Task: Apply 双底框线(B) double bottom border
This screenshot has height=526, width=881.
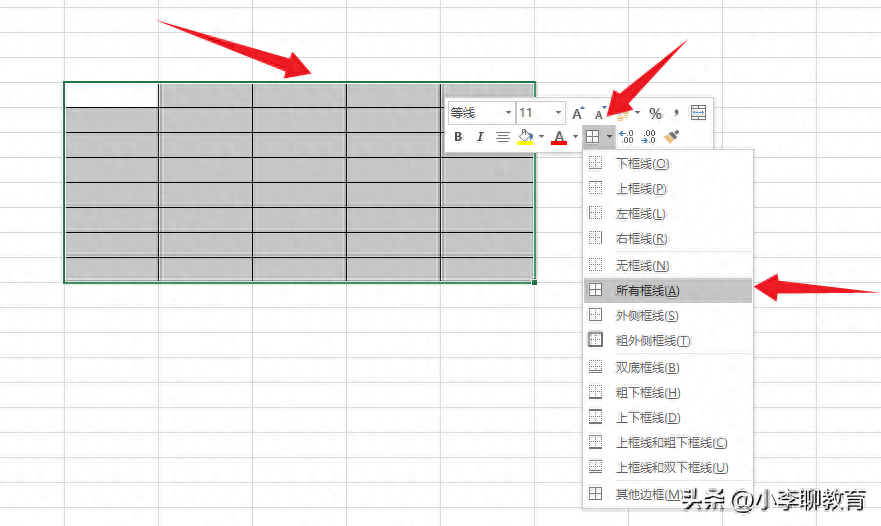Action: [x=668, y=368]
